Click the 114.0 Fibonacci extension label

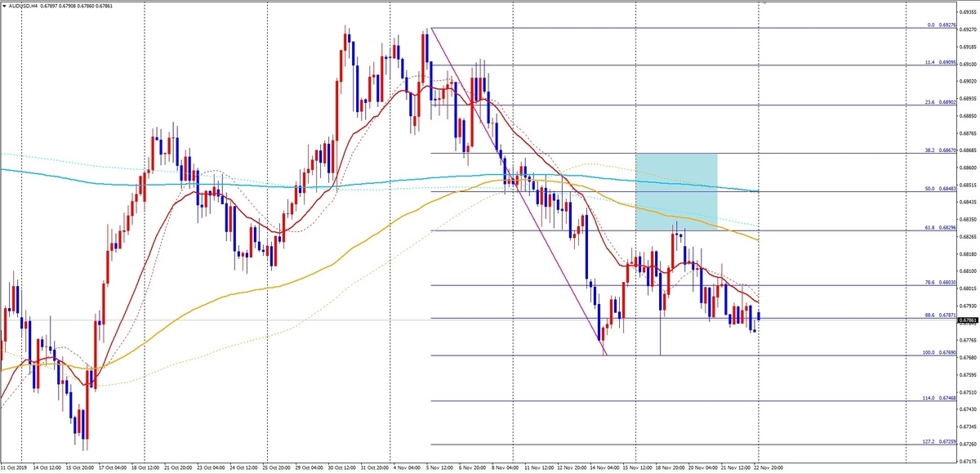pos(939,398)
